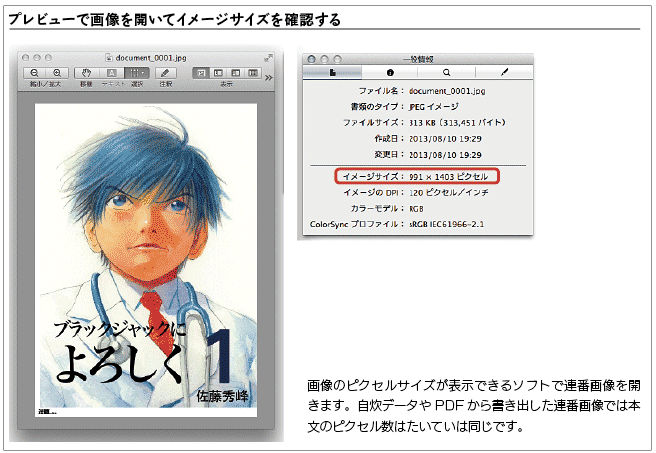Viewport: 656px width, 453px height.
Task: Click the file size '313 KB (313,451 バイト)'
Action: pos(457,123)
